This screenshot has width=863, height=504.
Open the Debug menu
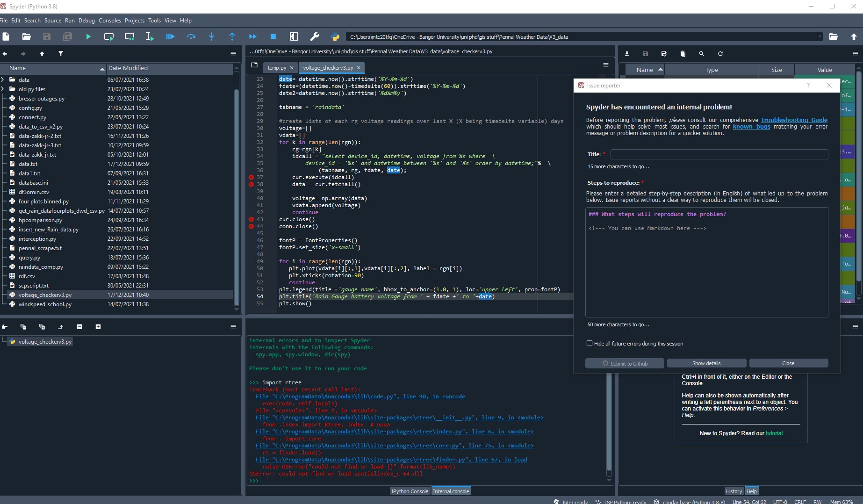[x=86, y=20]
